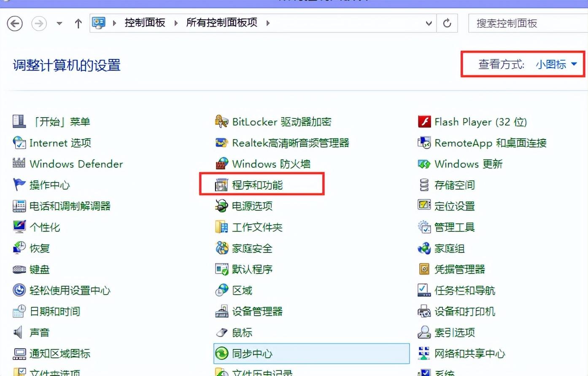The width and height of the screenshot is (588, 376).
Task: Open 通知区域图标 icon
Action: [19, 354]
